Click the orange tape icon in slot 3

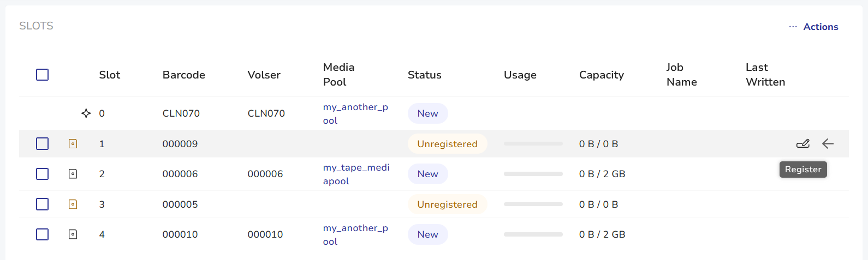(73, 204)
